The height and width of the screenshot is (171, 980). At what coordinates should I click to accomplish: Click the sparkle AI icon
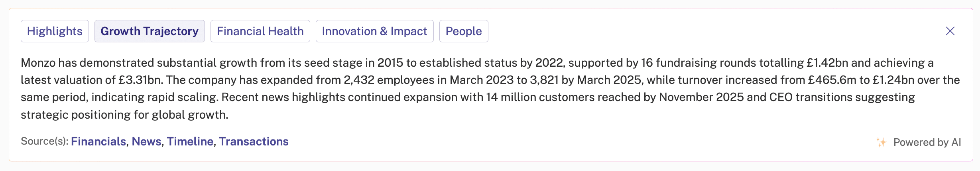[x=882, y=142]
